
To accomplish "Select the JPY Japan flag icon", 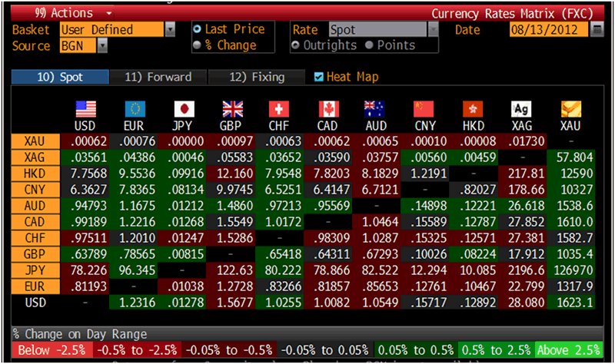I will tap(182, 108).
